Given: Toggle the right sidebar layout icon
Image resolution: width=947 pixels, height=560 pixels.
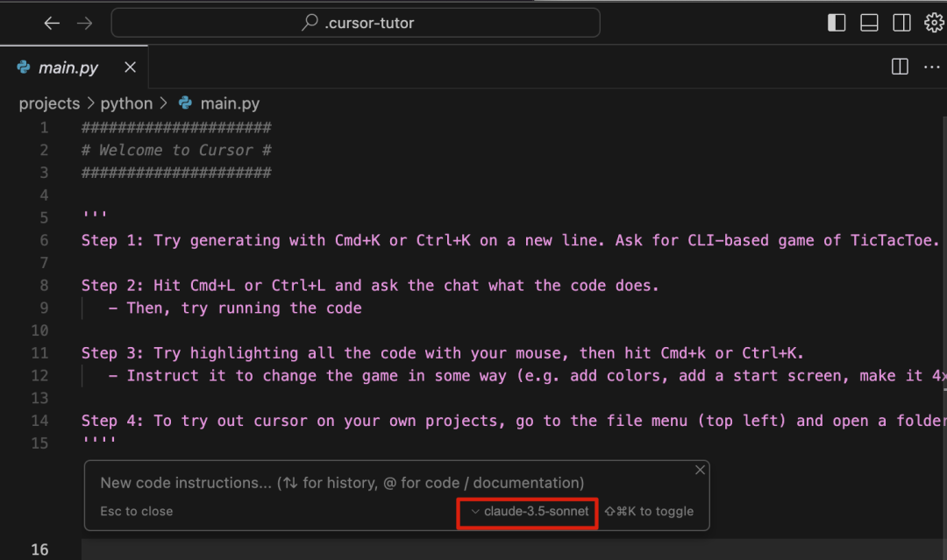Looking at the screenshot, I should [901, 23].
